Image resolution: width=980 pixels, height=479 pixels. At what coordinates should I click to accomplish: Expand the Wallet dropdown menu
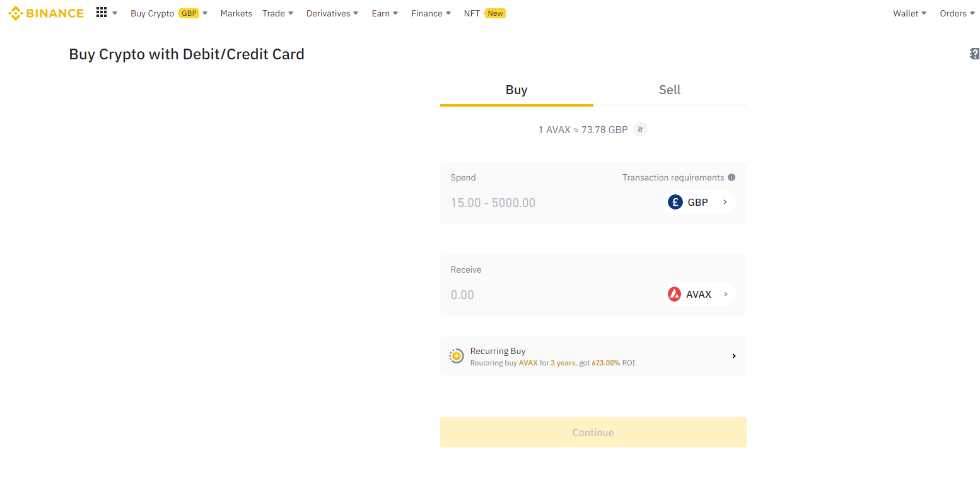[909, 13]
